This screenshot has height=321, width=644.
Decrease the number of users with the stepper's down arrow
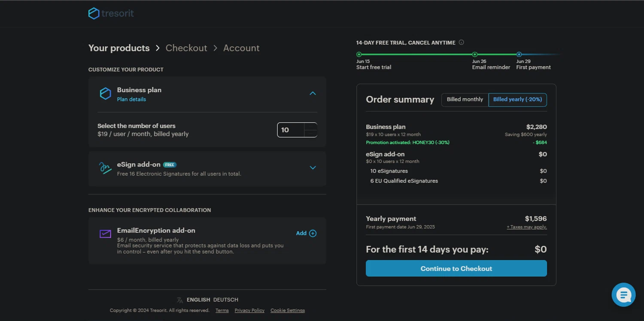(x=310, y=133)
